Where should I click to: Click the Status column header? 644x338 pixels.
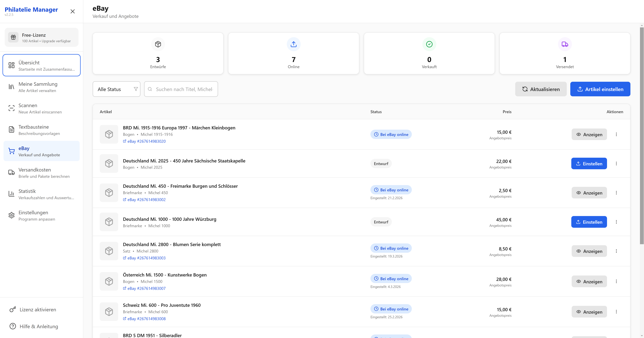pyautogui.click(x=376, y=112)
